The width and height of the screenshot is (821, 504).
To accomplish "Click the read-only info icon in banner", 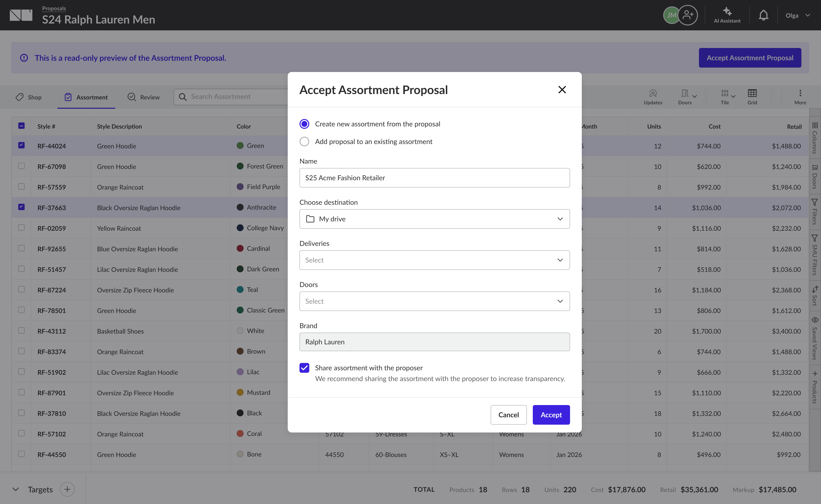I will (x=24, y=58).
